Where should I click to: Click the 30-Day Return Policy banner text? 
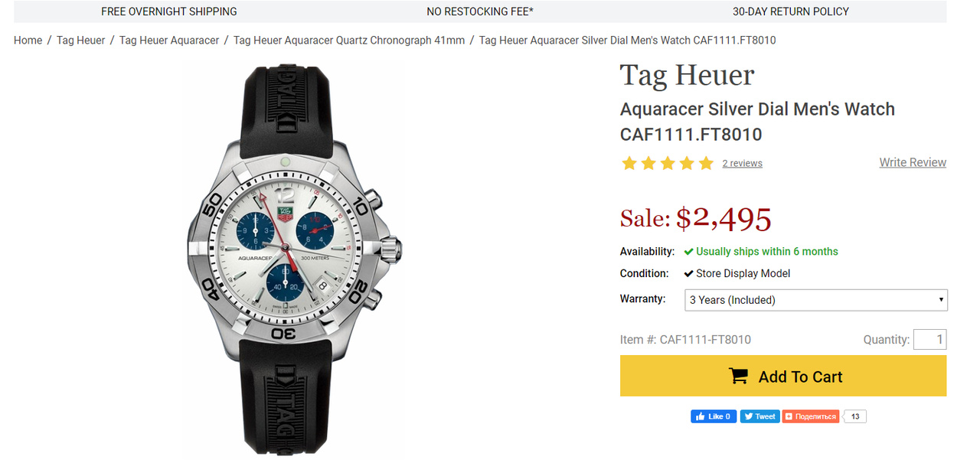[x=791, y=11]
